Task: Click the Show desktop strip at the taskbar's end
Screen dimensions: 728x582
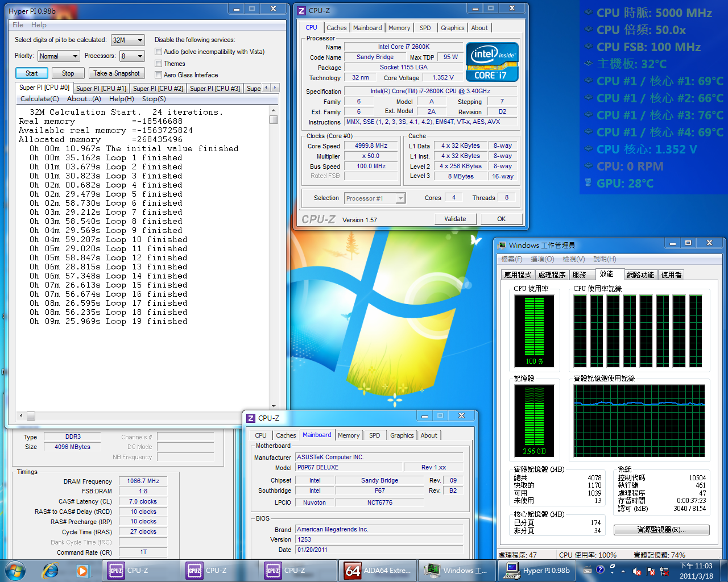Action: click(x=723, y=571)
